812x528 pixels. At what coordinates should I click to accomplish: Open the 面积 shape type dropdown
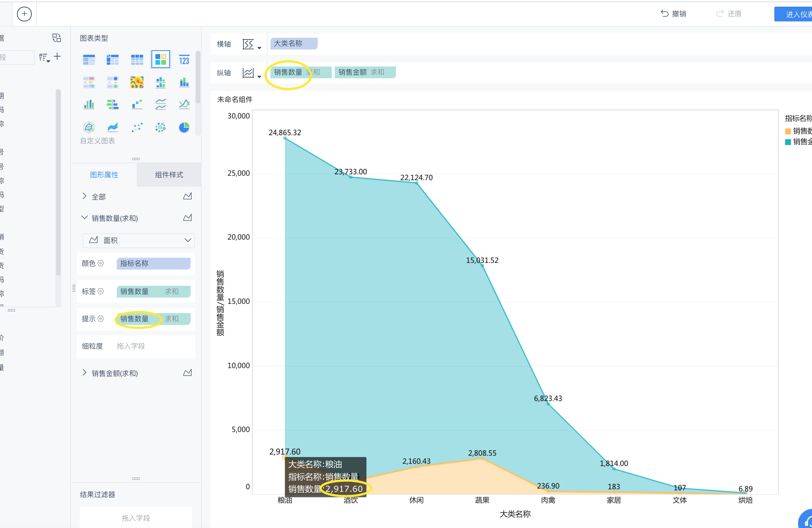pyautogui.click(x=139, y=240)
